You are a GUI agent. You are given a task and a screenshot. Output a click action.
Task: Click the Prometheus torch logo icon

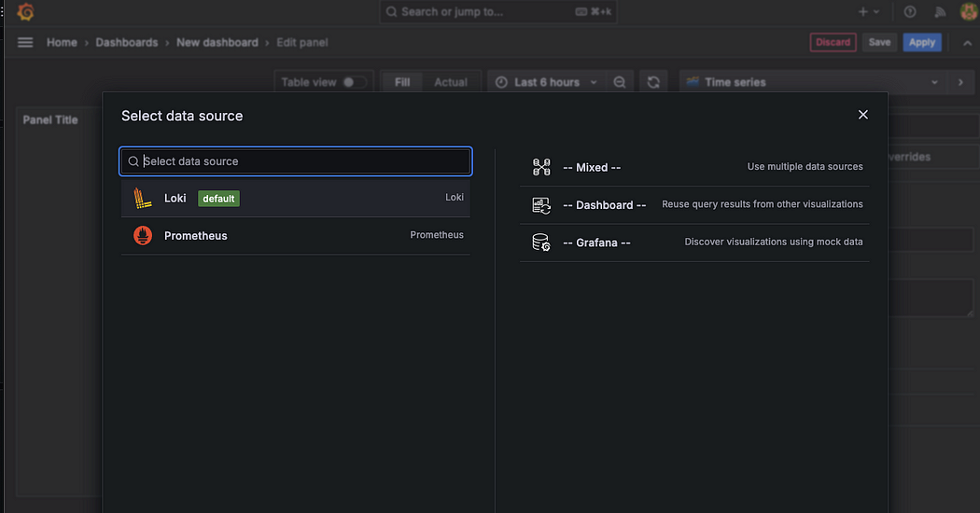[143, 236]
